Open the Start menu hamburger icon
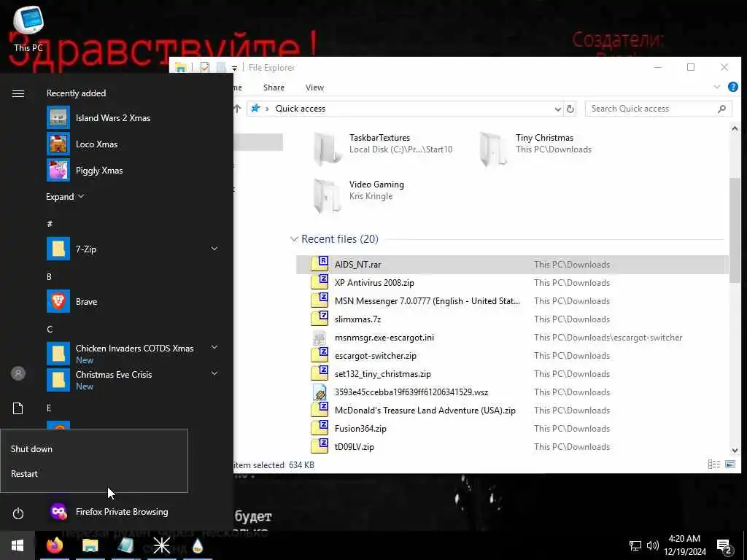 18,93
